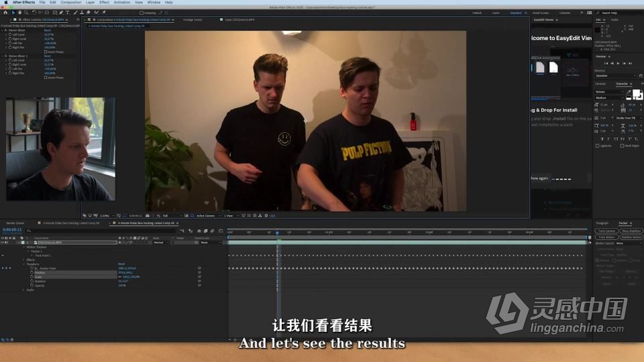Toggle Track Point 1 visibility eye
Screen dimensions: 644x362
coord(3,255)
